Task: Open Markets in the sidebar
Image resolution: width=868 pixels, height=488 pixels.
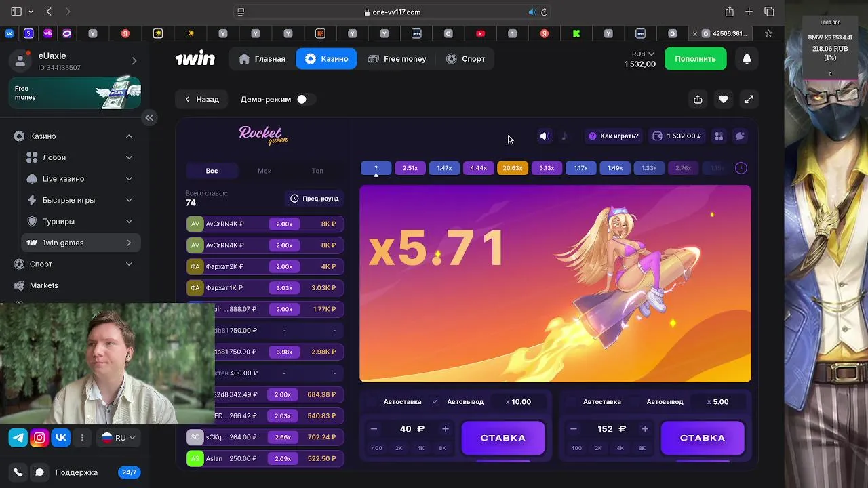Action: (x=44, y=285)
